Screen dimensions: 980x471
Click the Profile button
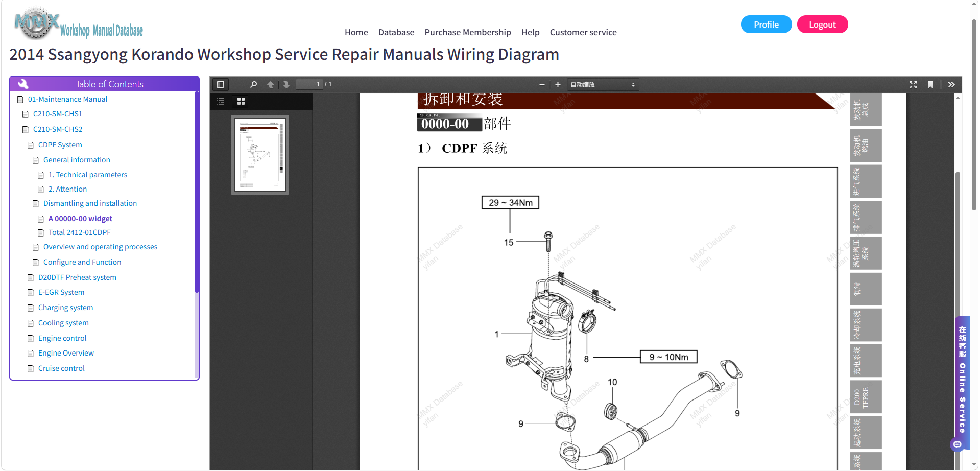766,25
